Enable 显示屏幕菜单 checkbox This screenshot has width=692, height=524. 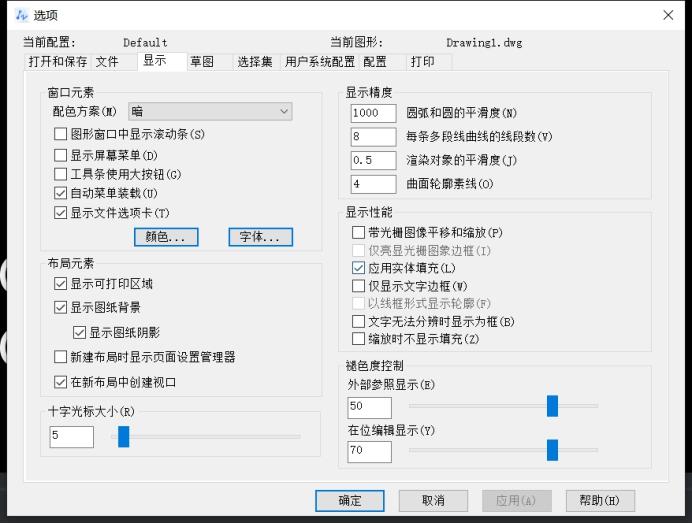click(60, 155)
